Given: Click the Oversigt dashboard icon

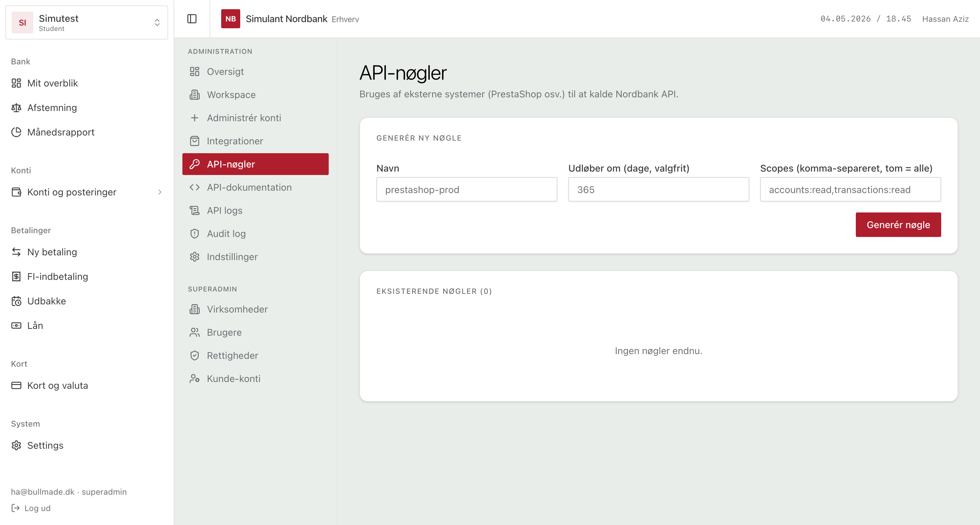Looking at the screenshot, I should point(194,71).
